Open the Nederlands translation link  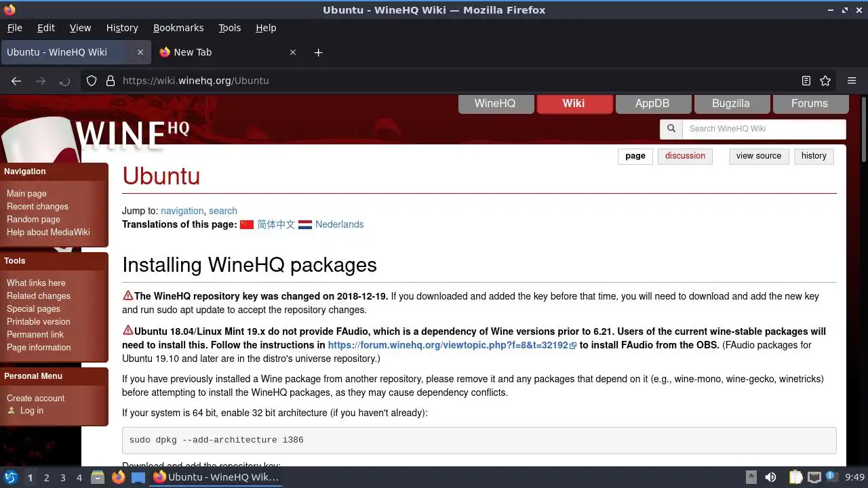(x=339, y=224)
